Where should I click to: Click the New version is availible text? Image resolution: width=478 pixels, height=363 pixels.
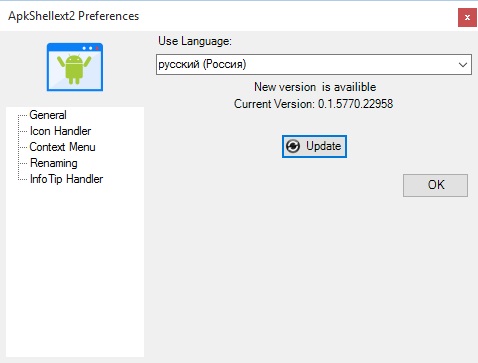pos(315,87)
